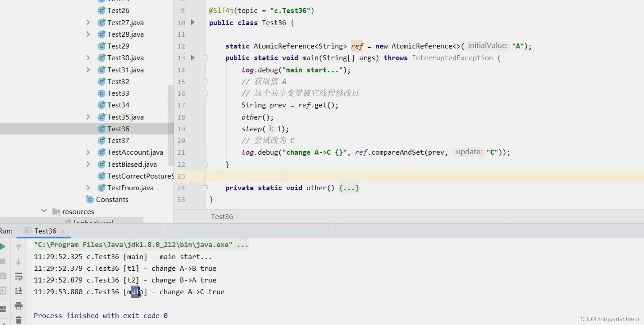The height and width of the screenshot is (325, 644).
Task: Clear console with the trash icon
Action: click(19, 320)
